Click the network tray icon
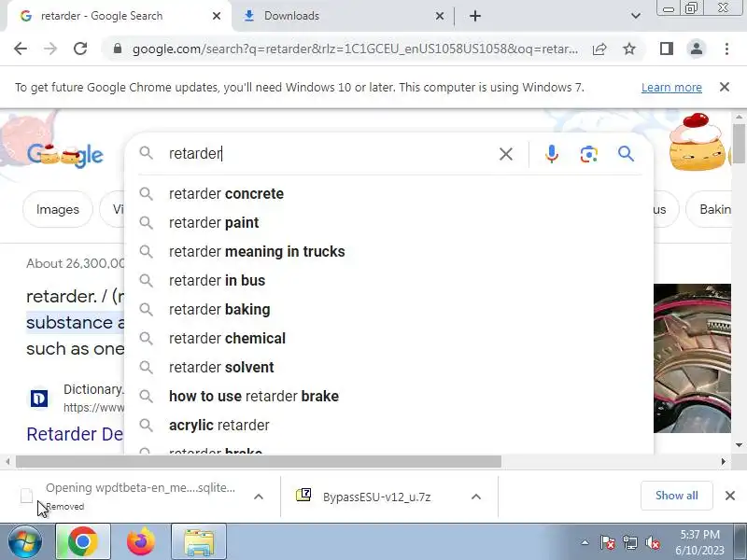 pos(629,542)
